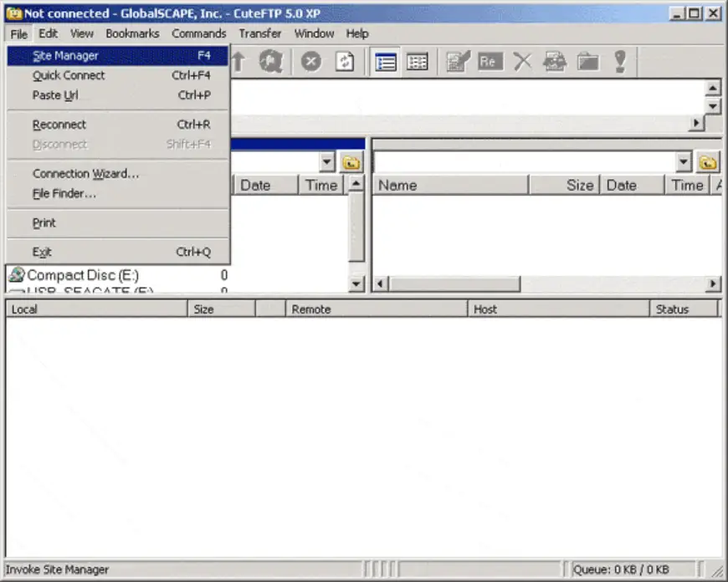Click the Rename 'Re' toolbar icon

(x=490, y=62)
